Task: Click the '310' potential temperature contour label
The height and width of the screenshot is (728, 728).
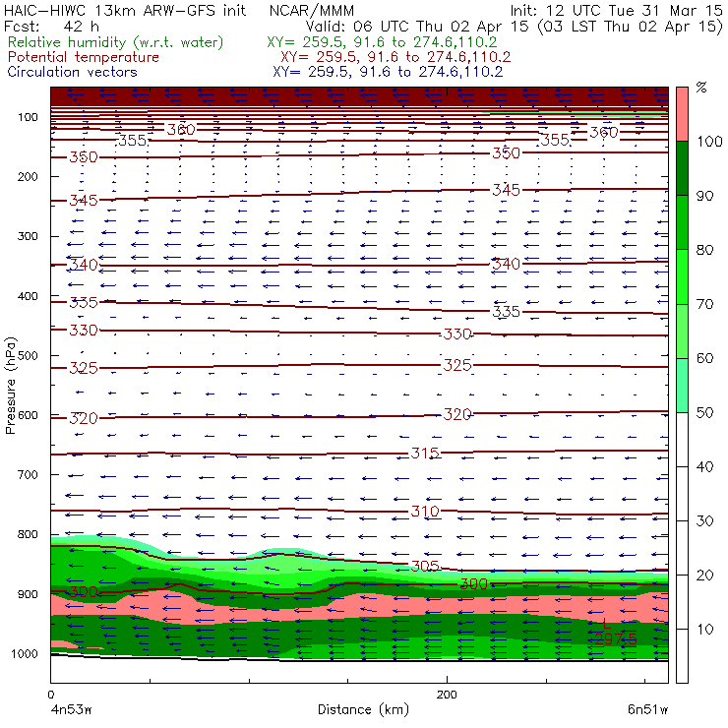Action: 425,512
